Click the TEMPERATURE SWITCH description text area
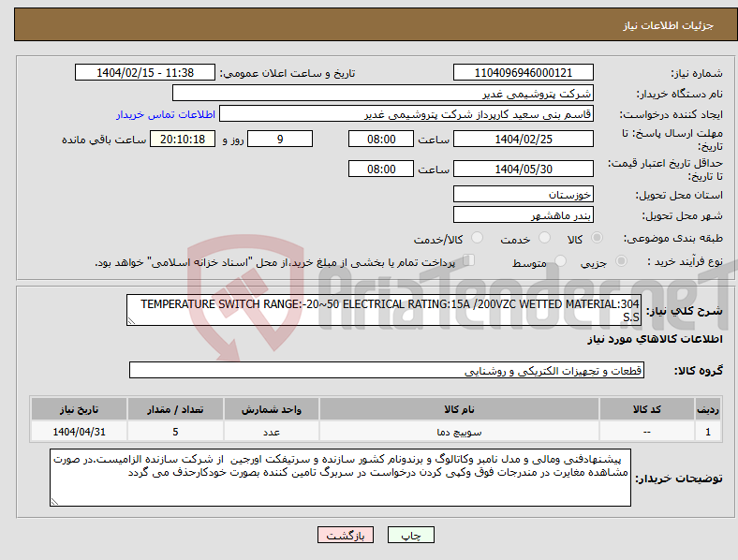Screen dimensions: 738x560 [x=384, y=310]
